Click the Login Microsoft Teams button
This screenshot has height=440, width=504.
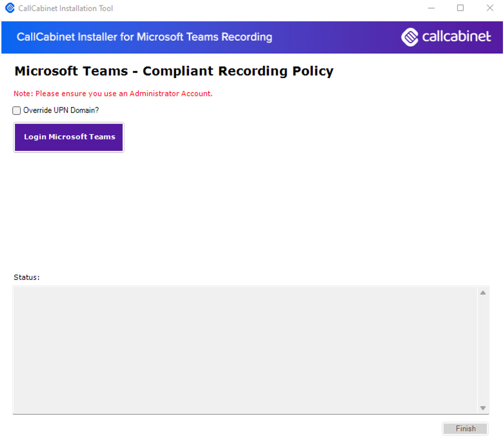click(x=69, y=137)
